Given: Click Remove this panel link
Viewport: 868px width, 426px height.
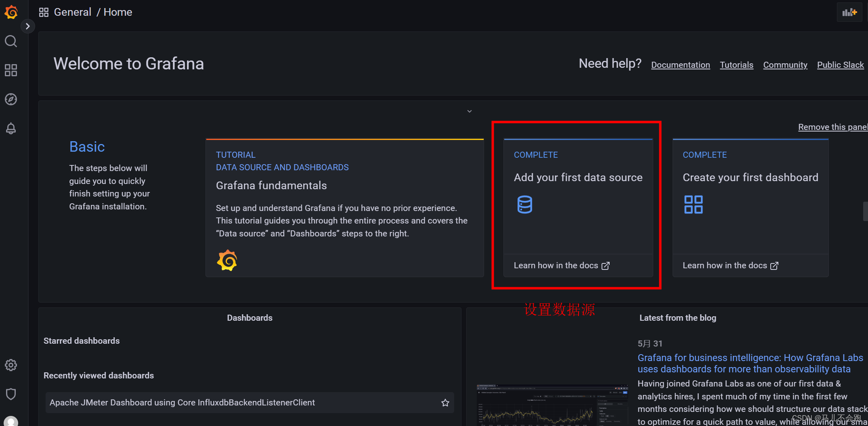Looking at the screenshot, I should pyautogui.click(x=832, y=127).
